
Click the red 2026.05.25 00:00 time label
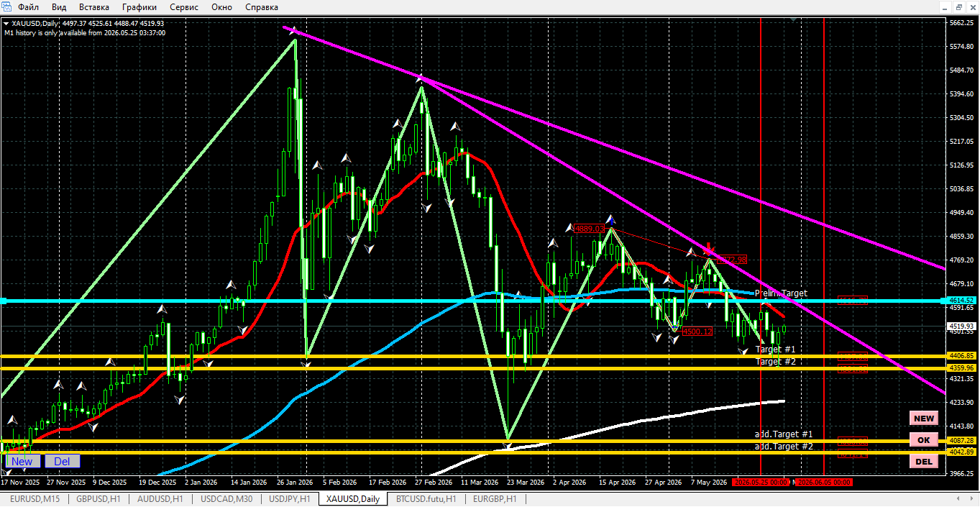[761, 483]
